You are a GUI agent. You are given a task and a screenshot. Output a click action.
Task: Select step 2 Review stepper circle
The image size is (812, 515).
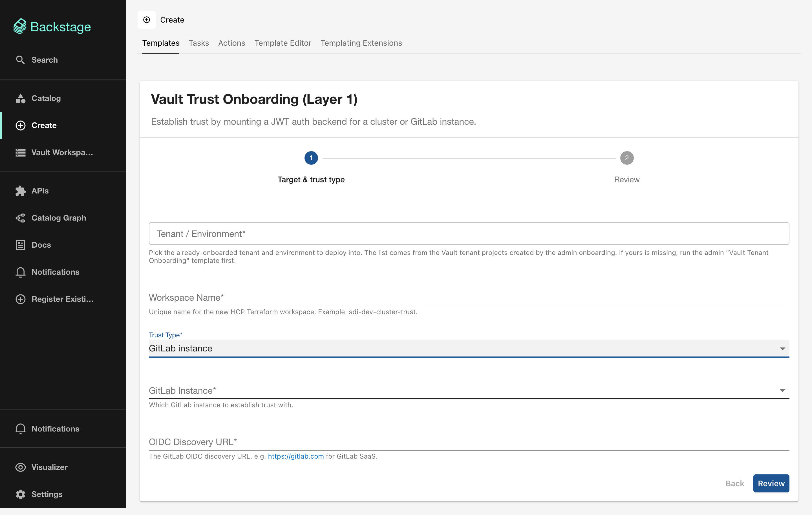tap(627, 158)
